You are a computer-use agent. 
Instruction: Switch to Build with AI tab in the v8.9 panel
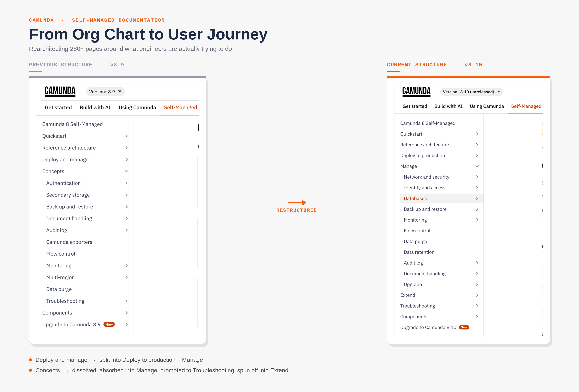(95, 107)
